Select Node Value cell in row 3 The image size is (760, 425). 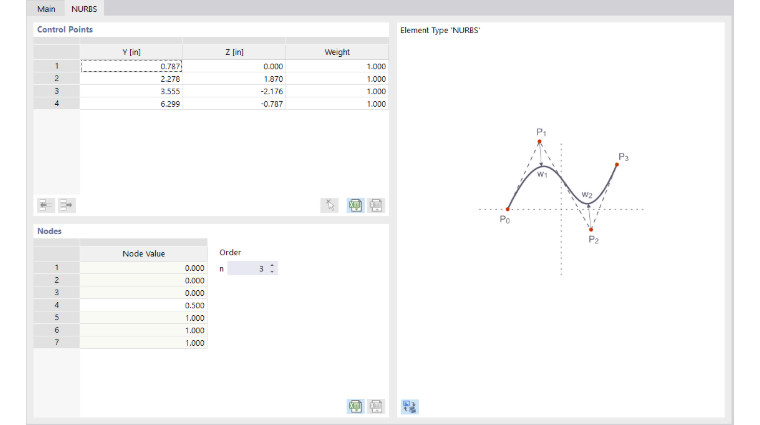(x=143, y=293)
